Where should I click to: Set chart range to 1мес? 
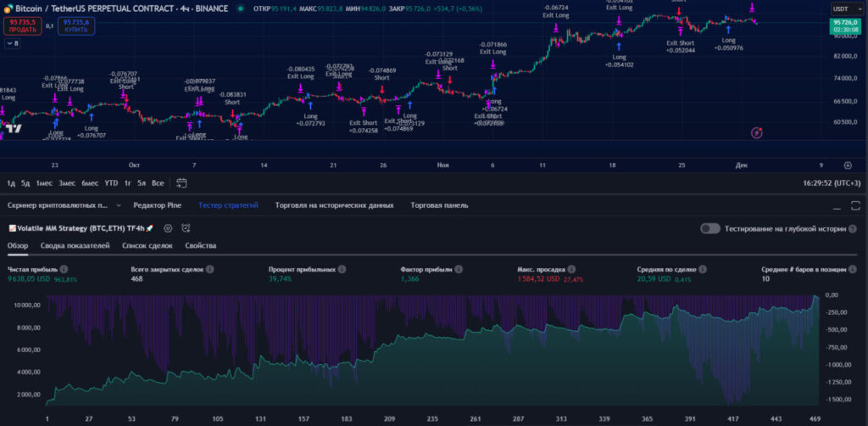point(44,183)
